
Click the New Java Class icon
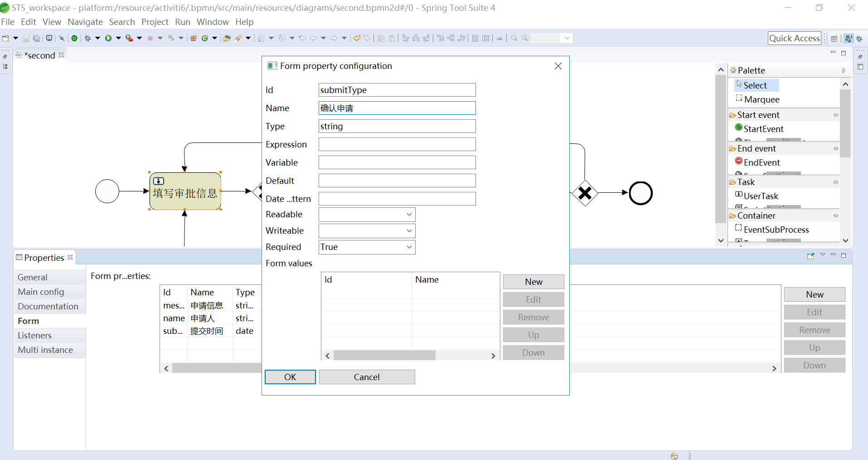click(x=205, y=39)
